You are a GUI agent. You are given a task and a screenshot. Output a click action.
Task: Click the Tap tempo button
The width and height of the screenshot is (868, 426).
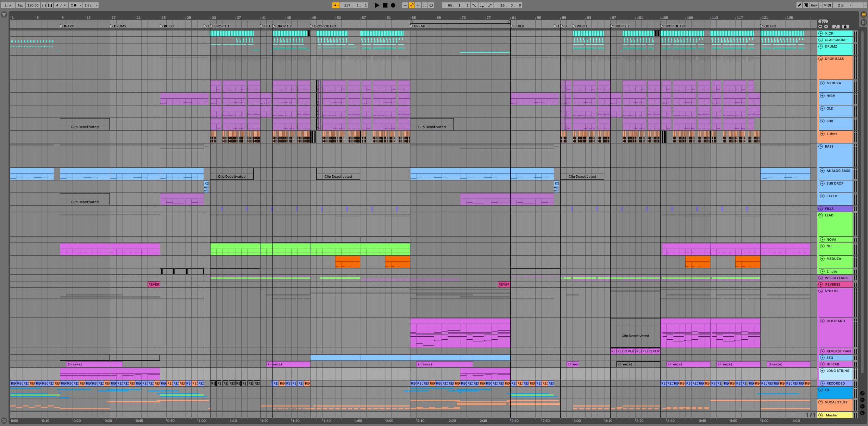21,5
